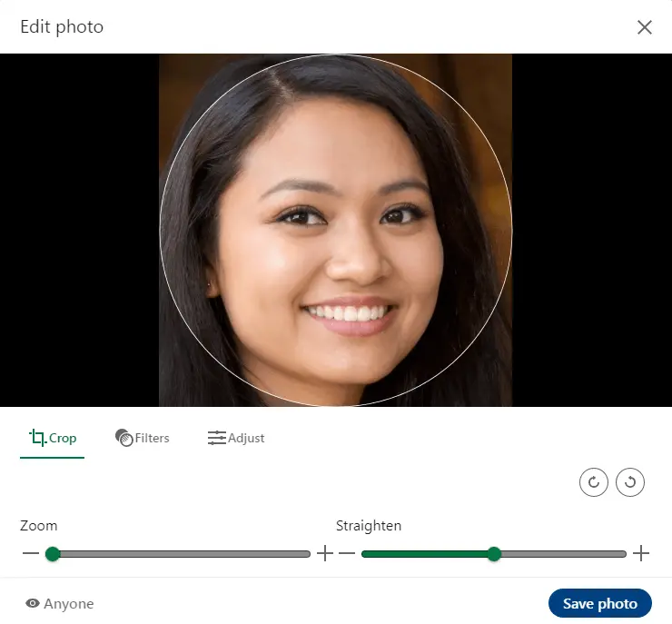Viewport: 672px width, 624px height.
Task: Click inside the circular crop preview
Action: point(336,230)
